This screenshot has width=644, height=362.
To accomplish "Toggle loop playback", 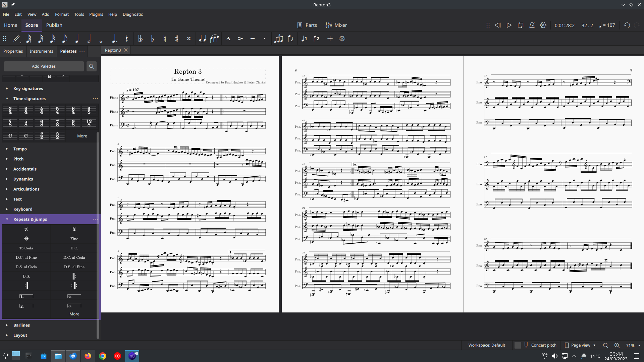I will pyautogui.click(x=520, y=25).
